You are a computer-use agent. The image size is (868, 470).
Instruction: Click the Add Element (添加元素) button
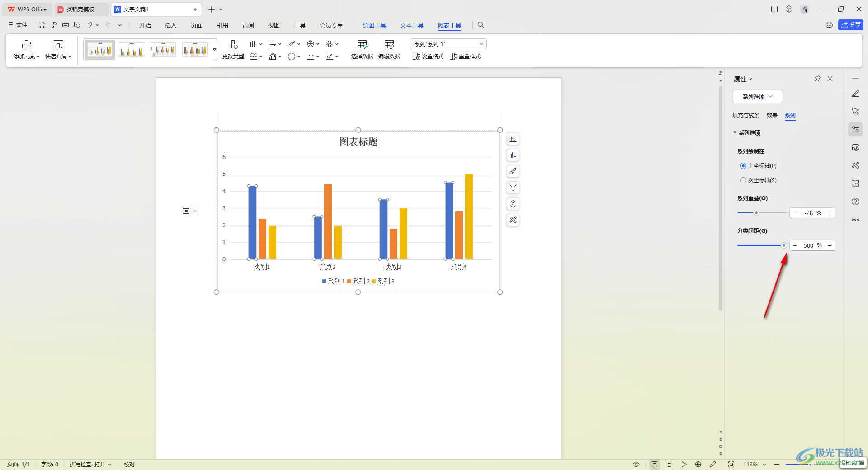(26, 50)
